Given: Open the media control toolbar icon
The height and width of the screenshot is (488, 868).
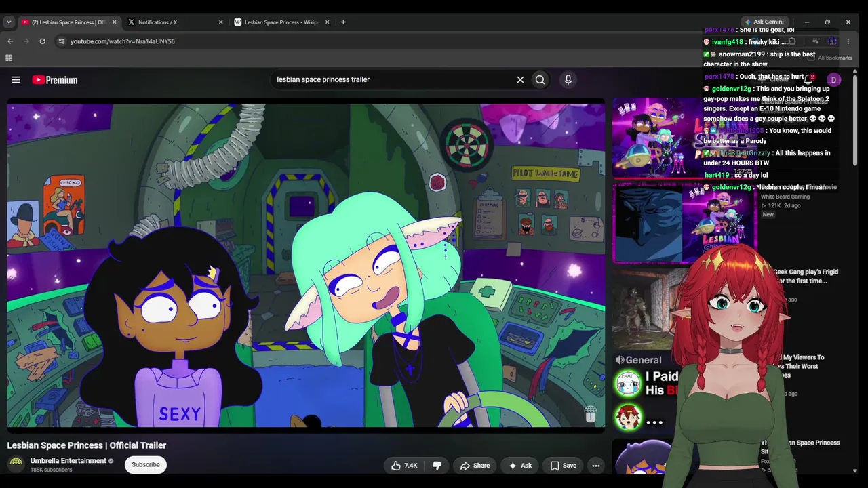Looking at the screenshot, I should [x=816, y=41].
